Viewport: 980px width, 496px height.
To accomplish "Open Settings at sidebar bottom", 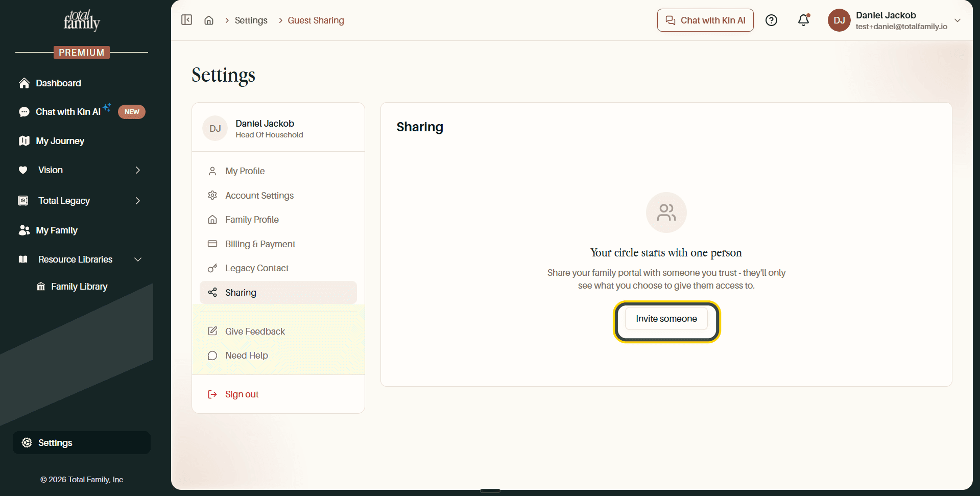I will pos(82,443).
